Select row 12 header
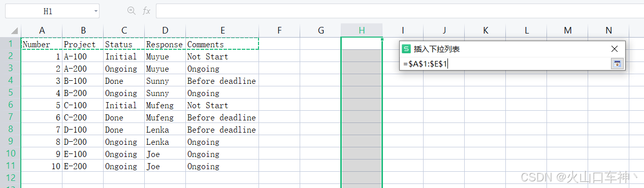Image resolution: width=644 pixels, height=188 pixels. pos(10,178)
